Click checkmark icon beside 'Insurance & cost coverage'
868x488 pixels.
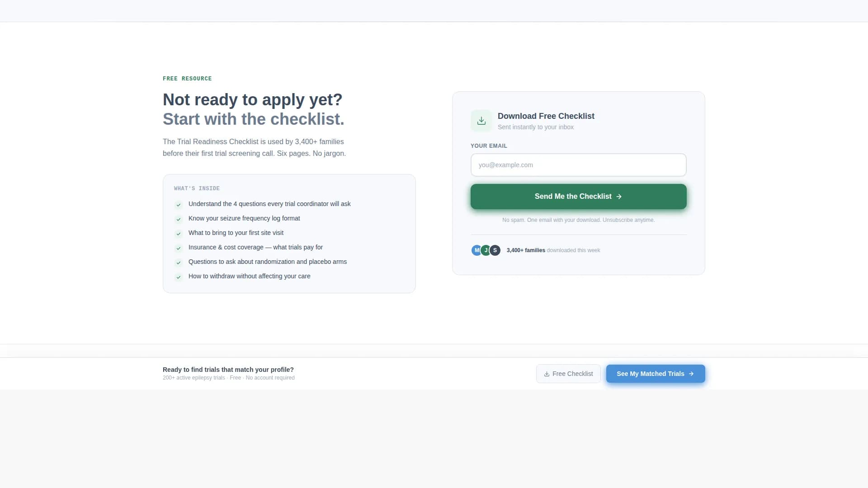click(x=179, y=248)
